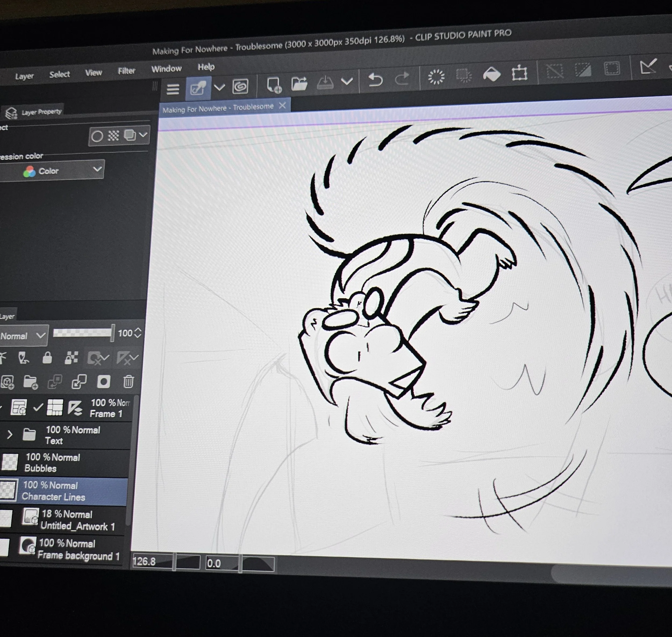Click the Scale/Rotate transform icon
The image size is (672, 637).
(x=519, y=73)
